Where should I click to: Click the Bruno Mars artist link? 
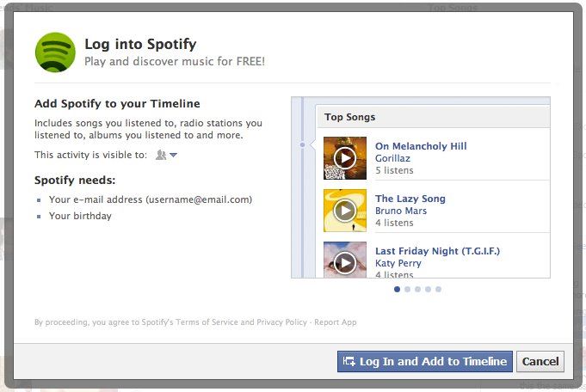pos(402,211)
